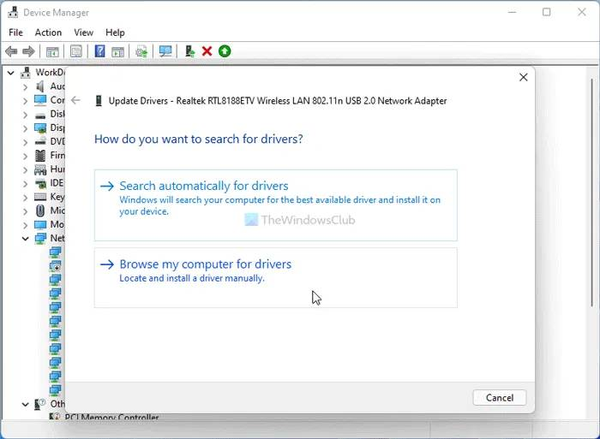This screenshot has height=439, width=600.
Task: Toggle the show/hide console tree icon
Action: click(x=52, y=51)
